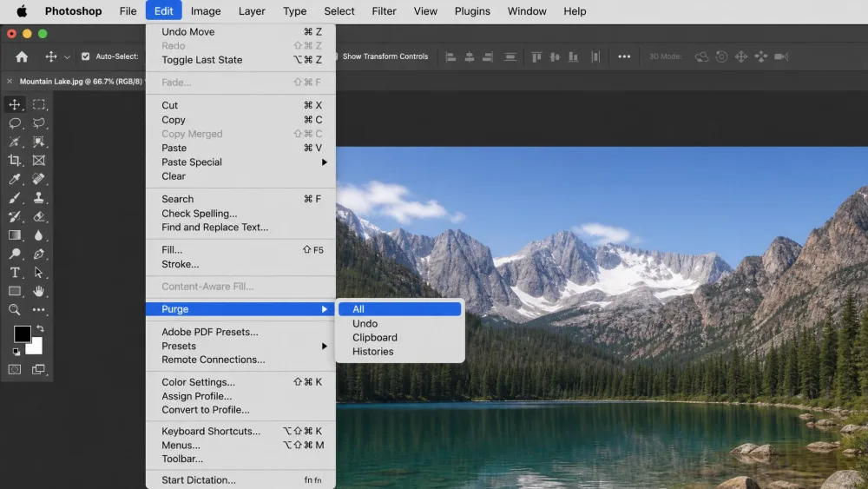Change the screen mode icon
868x489 pixels.
pyautogui.click(x=39, y=369)
